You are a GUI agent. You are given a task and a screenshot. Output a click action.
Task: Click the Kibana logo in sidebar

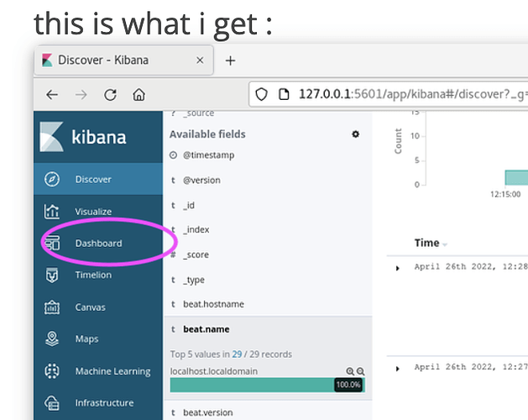coord(83,137)
